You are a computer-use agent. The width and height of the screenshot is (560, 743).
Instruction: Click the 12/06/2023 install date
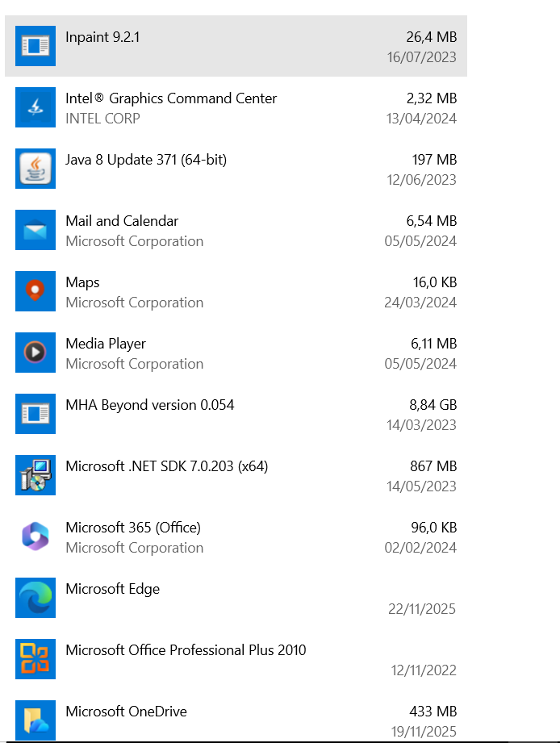(422, 180)
